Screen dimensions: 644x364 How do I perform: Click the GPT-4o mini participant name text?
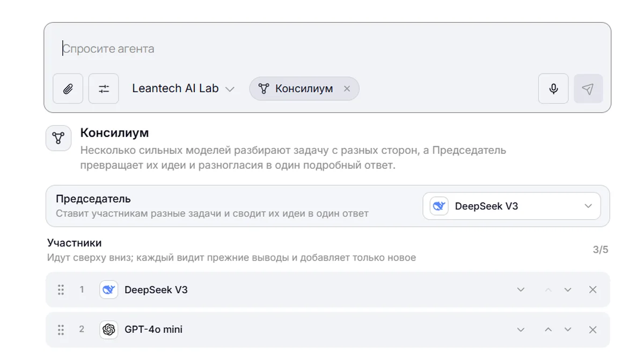(x=153, y=330)
